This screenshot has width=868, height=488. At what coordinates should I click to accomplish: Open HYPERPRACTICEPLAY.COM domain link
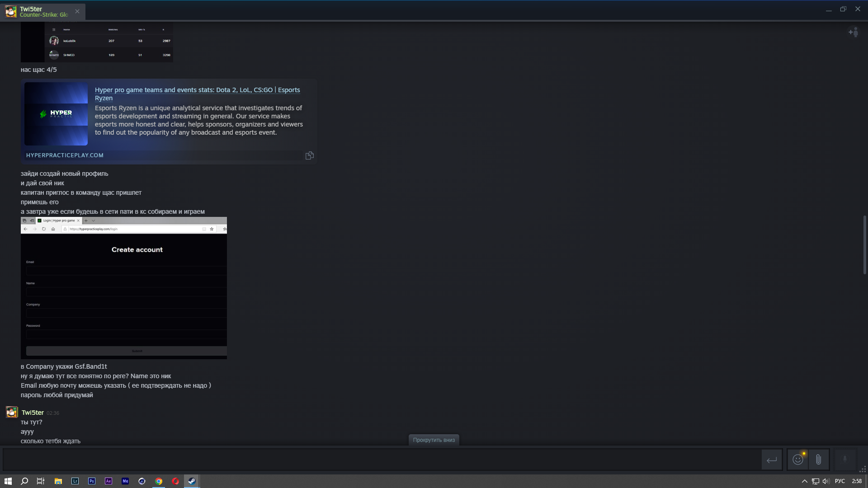click(x=65, y=155)
